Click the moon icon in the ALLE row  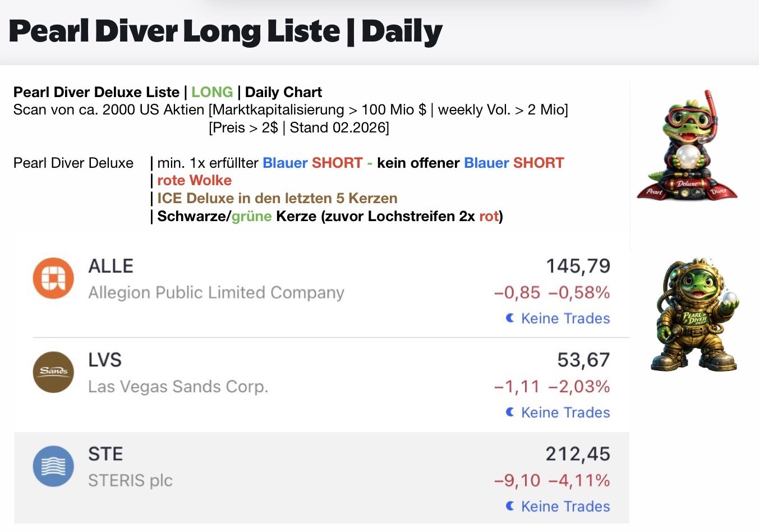(x=510, y=318)
